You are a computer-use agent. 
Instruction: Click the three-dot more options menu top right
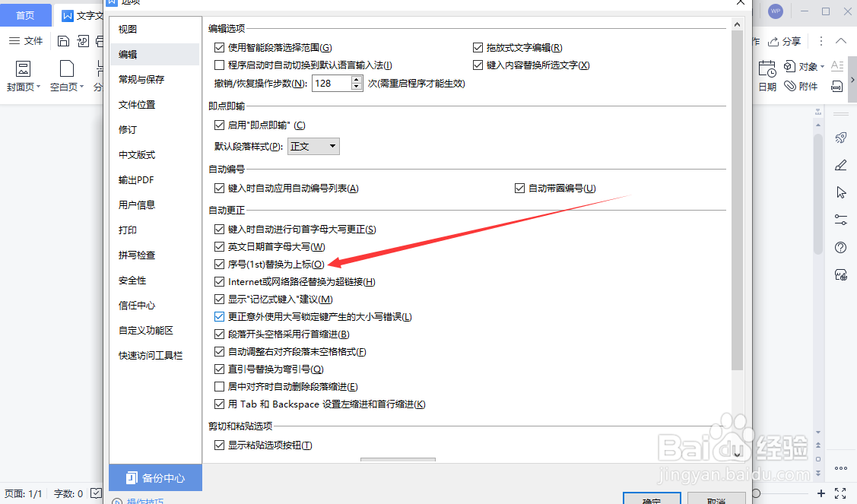tap(820, 41)
